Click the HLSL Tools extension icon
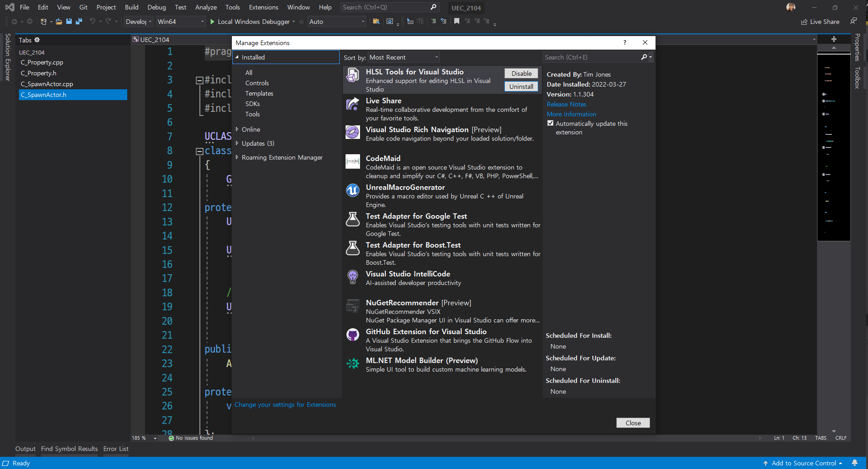 click(353, 75)
